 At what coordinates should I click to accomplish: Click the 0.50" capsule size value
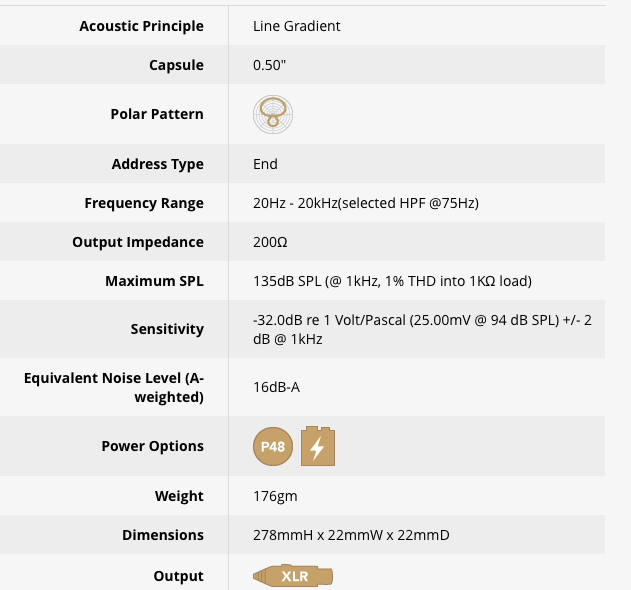(x=269, y=65)
